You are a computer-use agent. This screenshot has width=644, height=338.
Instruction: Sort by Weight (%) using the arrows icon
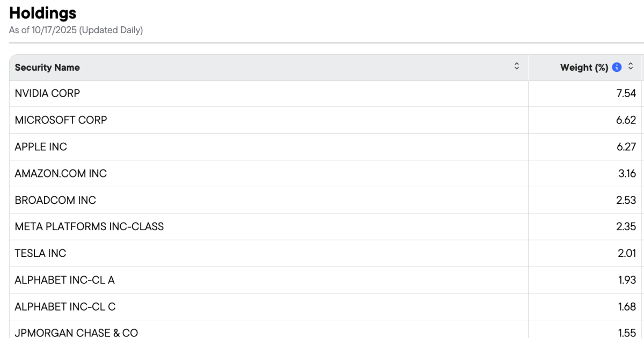point(631,67)
